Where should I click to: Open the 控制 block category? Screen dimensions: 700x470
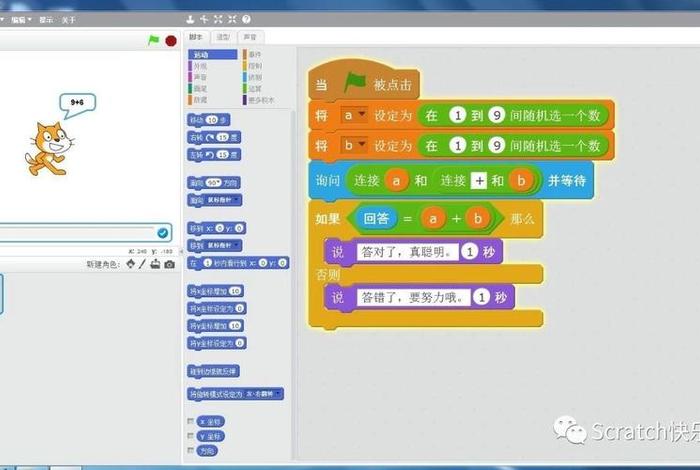pyautogui.click(x=255, y=65)
